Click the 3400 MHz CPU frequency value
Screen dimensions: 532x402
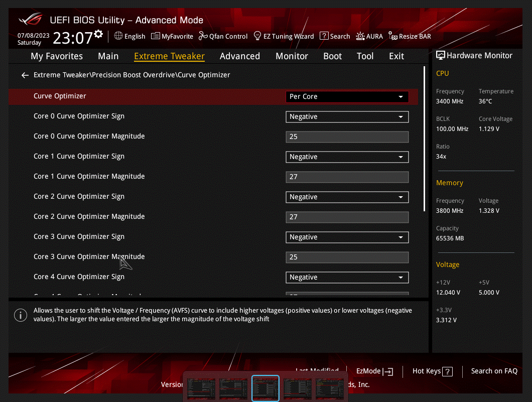(x=450, y=101)
